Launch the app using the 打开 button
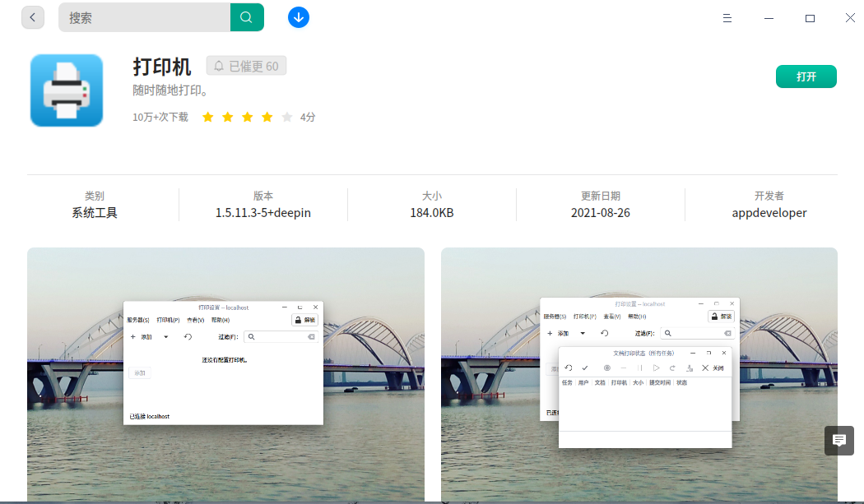The height and width of the screenshot is (504, 864). [x=806, y=75]
